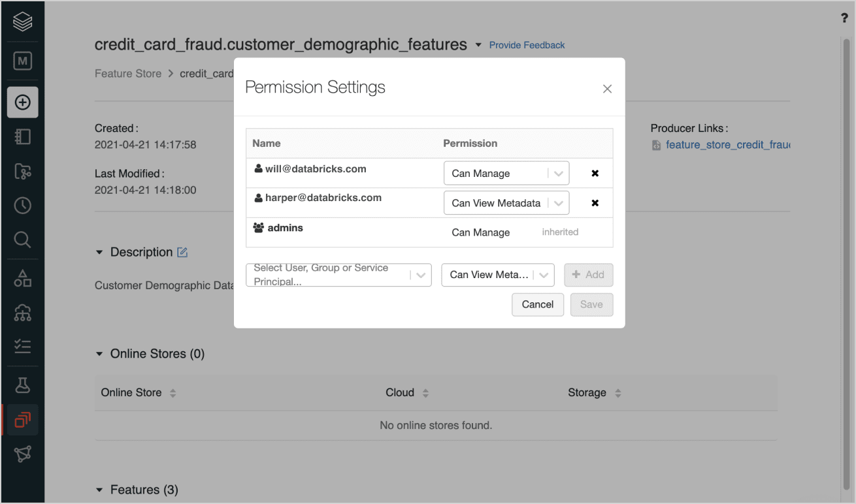
Task: Open the Search magnifier icon in sidebar
Action: 22,240
